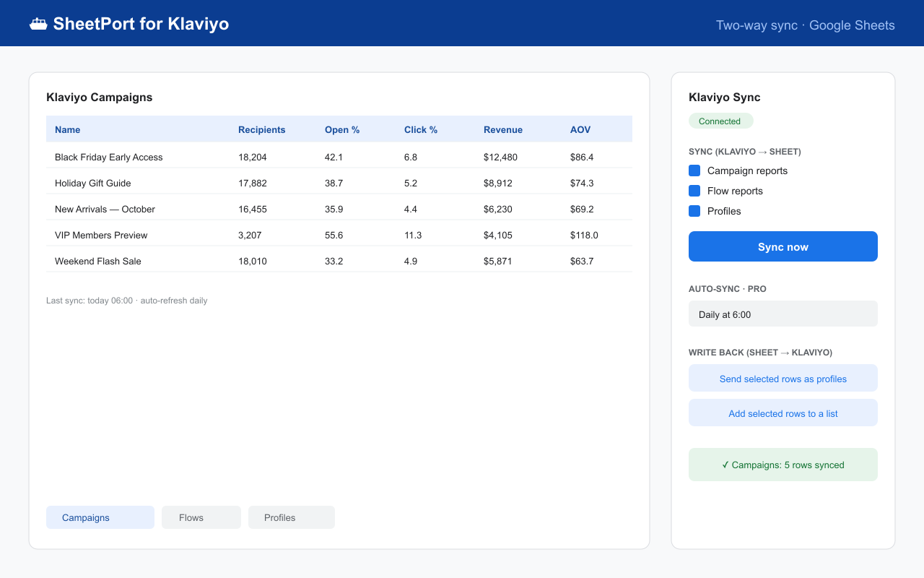The image size is (924, 578).
Task: Click the Klaviyo Campaigns heading
Action: 100,98
